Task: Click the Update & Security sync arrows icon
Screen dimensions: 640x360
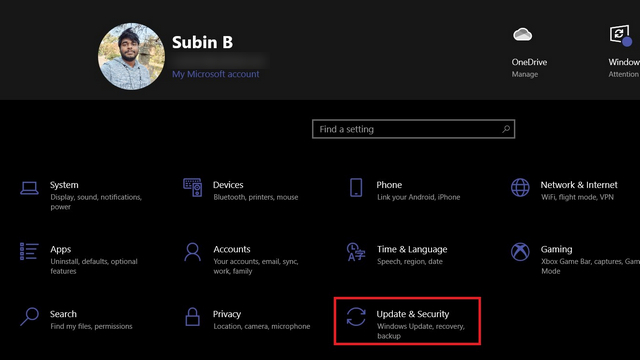Action: point(356,317)
